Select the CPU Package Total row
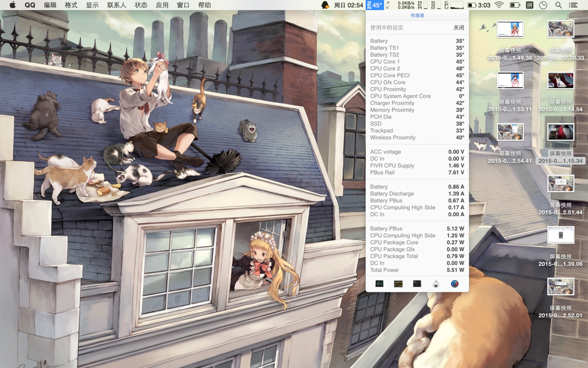Screen dimensions: 588x368 [x=417, y=256]
